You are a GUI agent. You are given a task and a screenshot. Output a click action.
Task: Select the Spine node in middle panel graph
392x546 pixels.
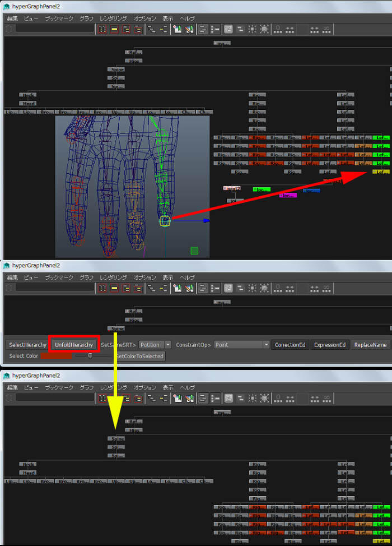(x=116, y=328)
